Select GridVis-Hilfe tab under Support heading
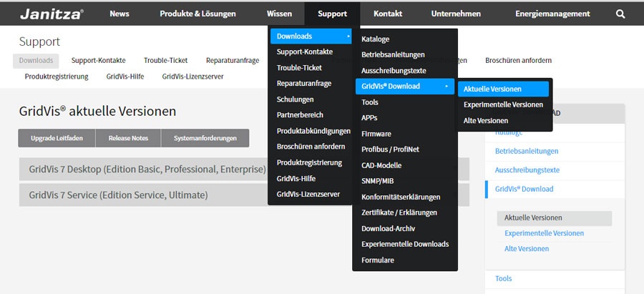The width and height of the screenshot is (644, 294). pyautogui.click(x=125, y=77)
